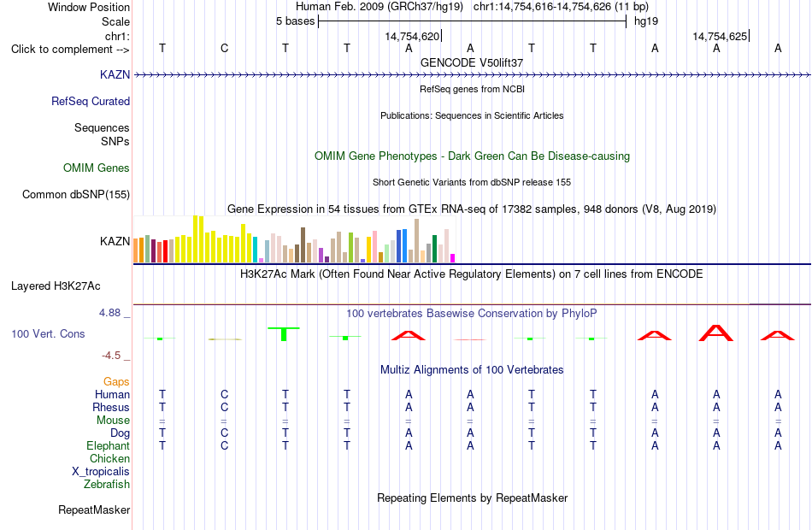Image resolution: width=812 pixels, height=530 pixels.
Task: Click the SNPs track label
Action: tap(115, 141)
